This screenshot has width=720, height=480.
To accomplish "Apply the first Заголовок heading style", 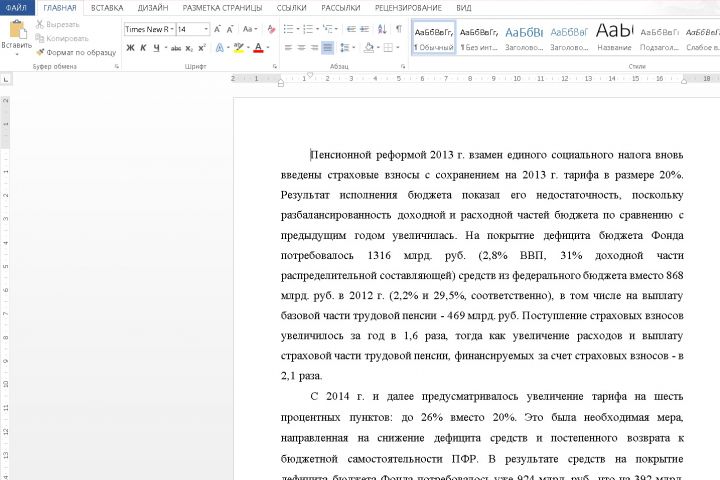I will (524, 38).
